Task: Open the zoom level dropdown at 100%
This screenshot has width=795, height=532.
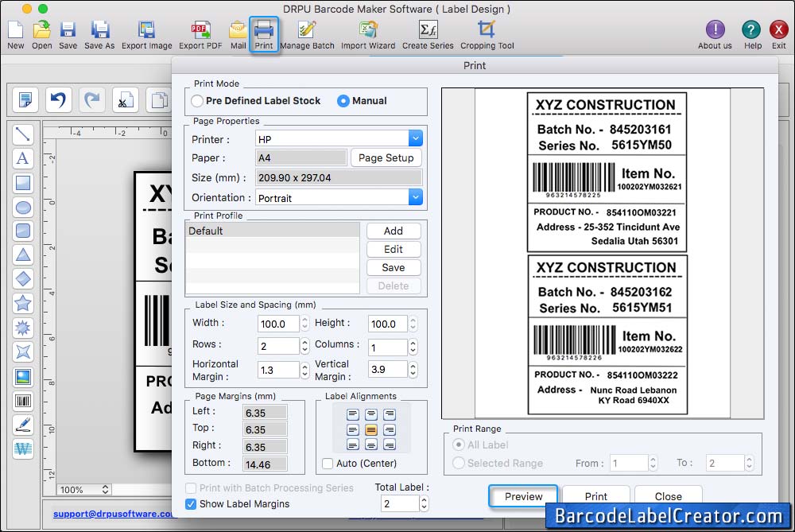Action: pyautogui.click(x=83, y=490)
